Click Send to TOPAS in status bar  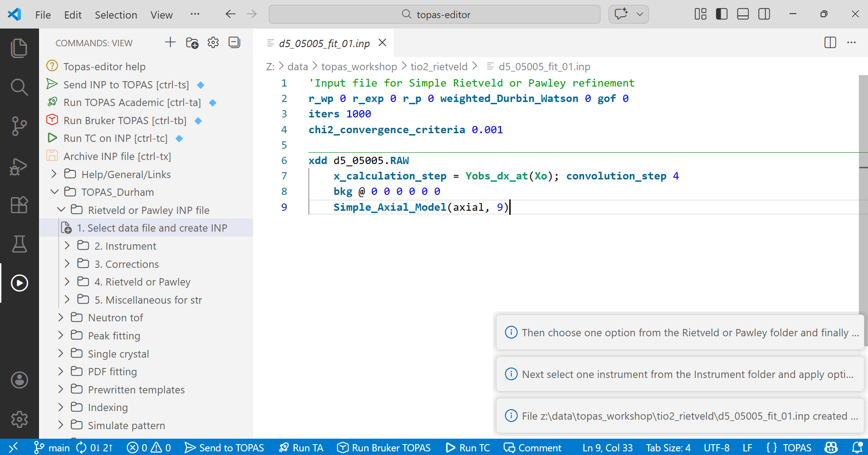click(224, 448)
